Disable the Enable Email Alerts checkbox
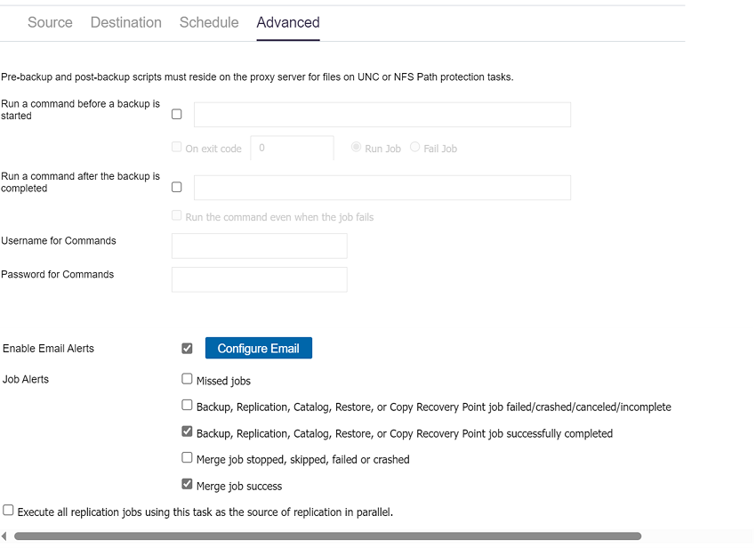756x548 pixels. (x=187, y=349)
